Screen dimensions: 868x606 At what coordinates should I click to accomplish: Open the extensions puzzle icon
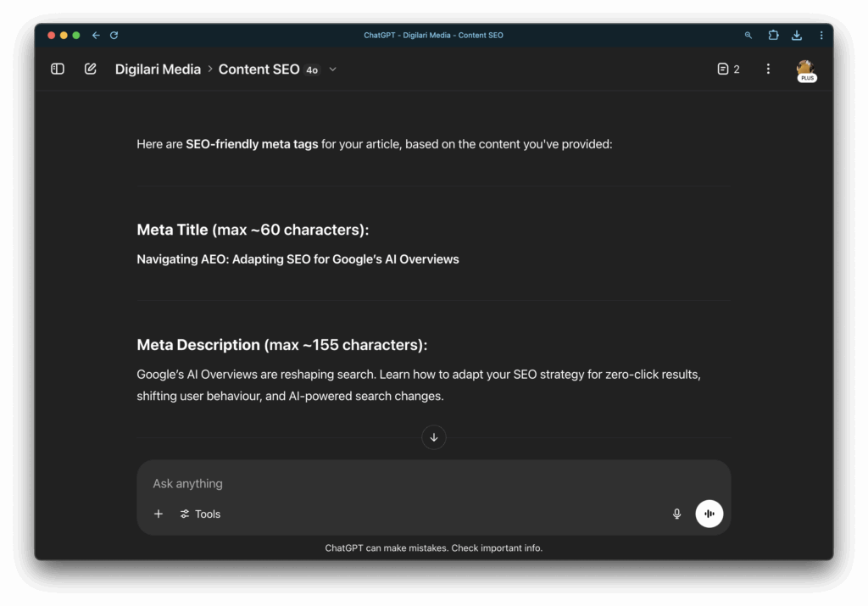click(773, 35)
